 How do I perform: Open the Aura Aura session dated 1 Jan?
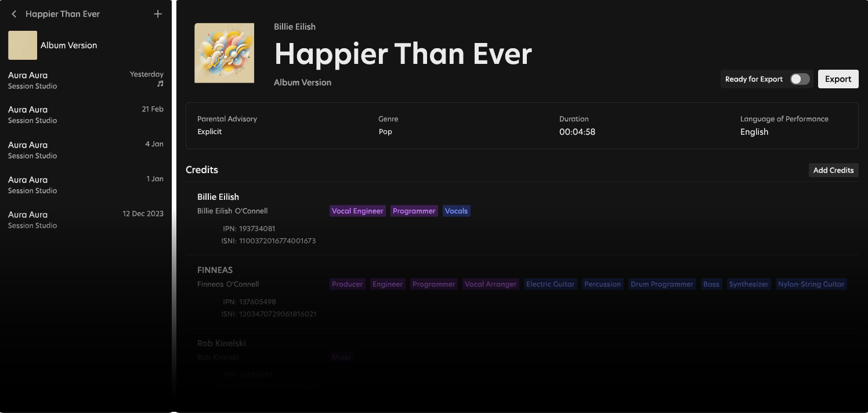(86, 185)
